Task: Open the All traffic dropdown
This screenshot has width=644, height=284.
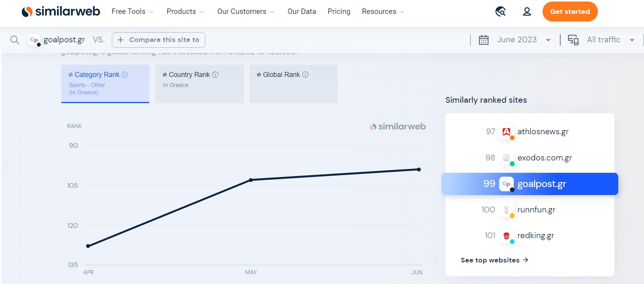Action: click(x=611, y=40)
